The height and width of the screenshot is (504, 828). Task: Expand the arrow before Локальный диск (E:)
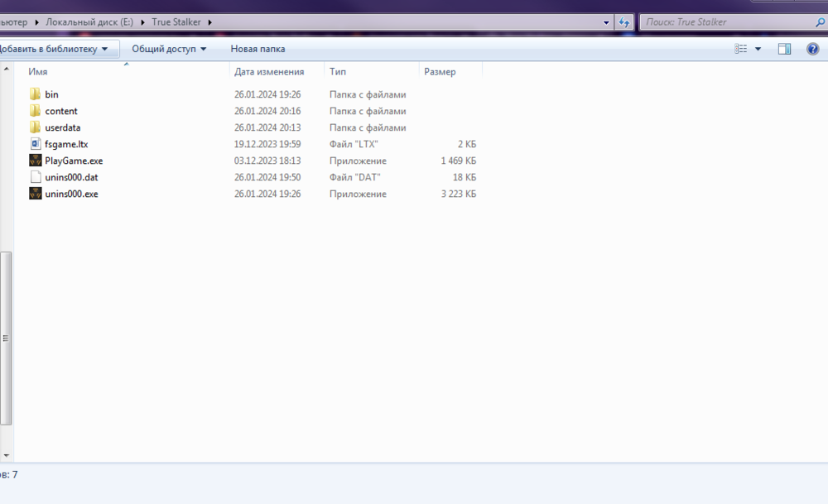click(36, 22)
